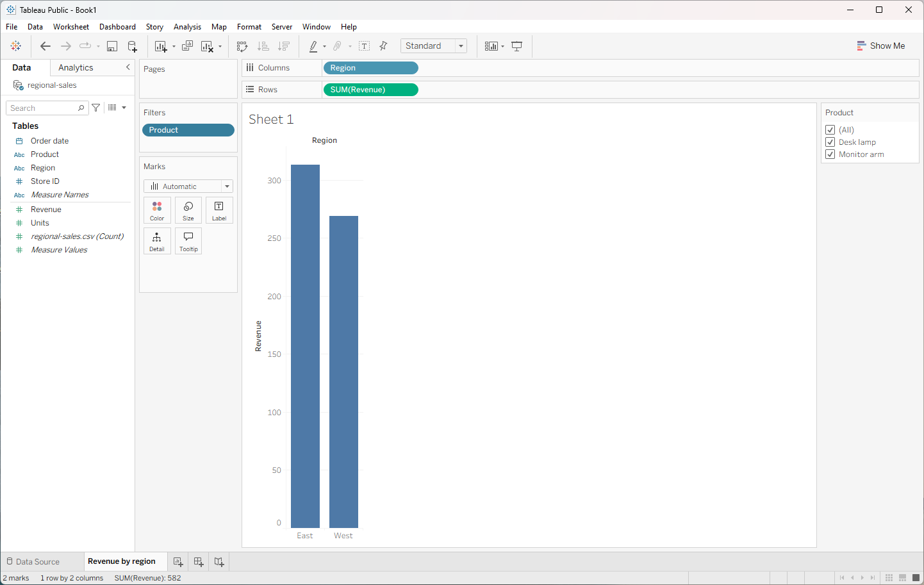924x585 pixels.
Task: Select the East bar in chart
Action: click(305, 346)
